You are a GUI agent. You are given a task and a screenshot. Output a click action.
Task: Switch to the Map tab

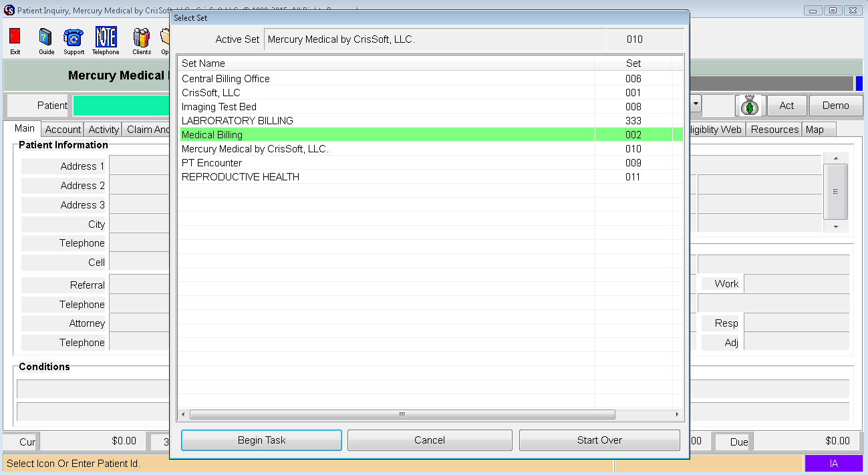815,130
